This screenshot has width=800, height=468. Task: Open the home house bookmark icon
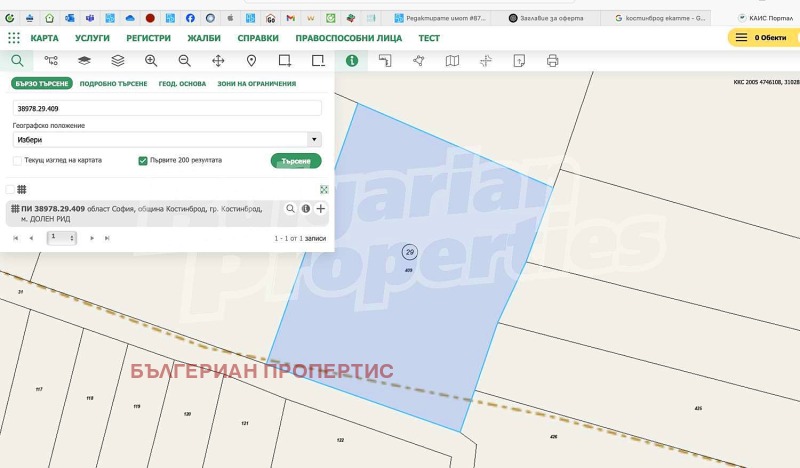49,18
